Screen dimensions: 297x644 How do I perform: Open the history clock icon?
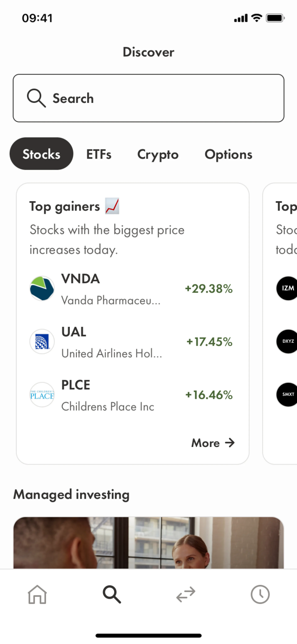pyautogui.click(x=260, y=594)
